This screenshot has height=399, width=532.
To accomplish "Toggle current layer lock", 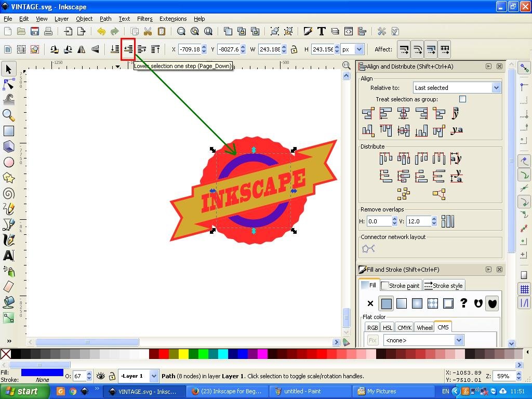I will click(112, 376).
